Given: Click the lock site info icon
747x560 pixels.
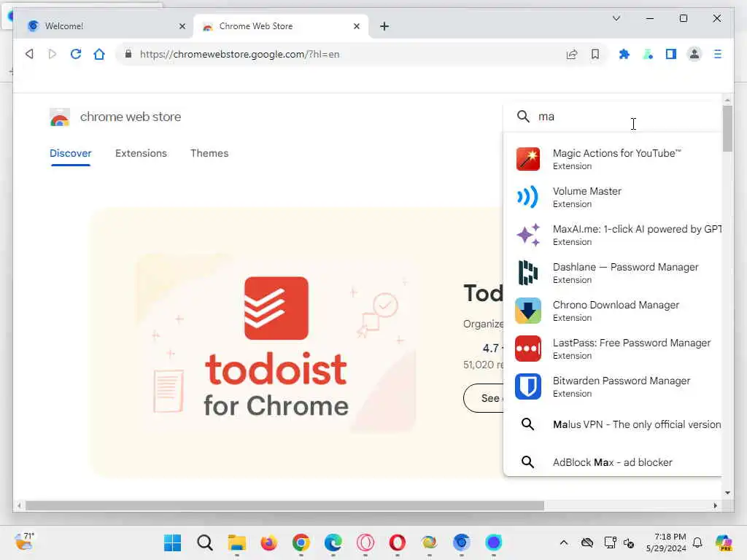Looking at the screenshot, I should click(128, 54).
